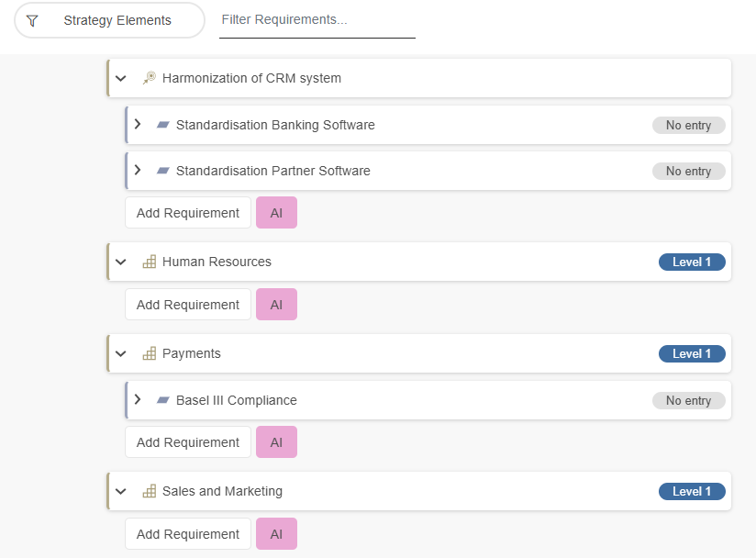The height and width of the screenshot is (558, 756).
Task: Expand the Standardisation Banking Software row
Action: point(138,124)
